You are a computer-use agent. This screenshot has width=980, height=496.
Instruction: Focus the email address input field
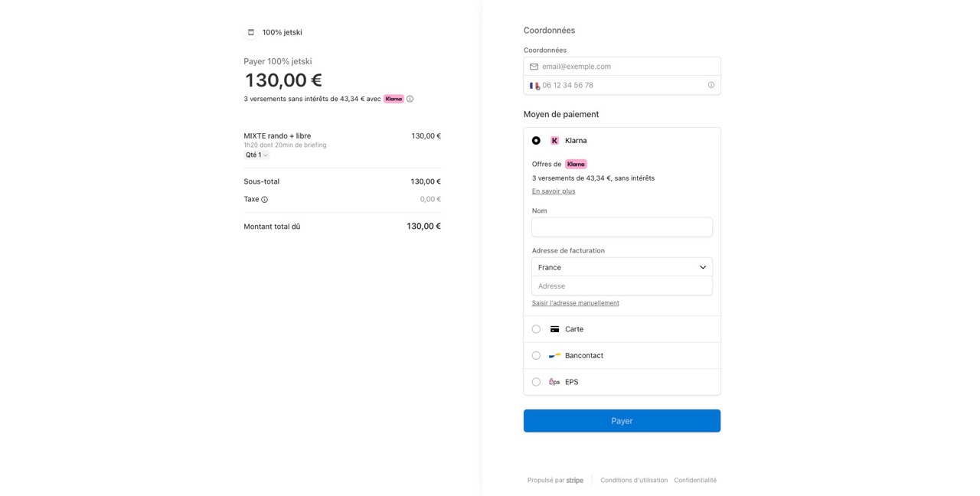click(628, 67)
